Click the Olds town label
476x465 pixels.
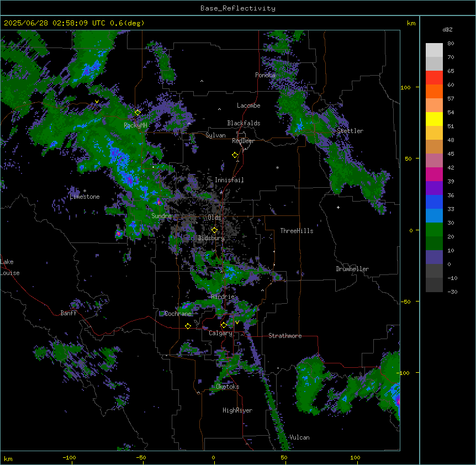(214, 218)
